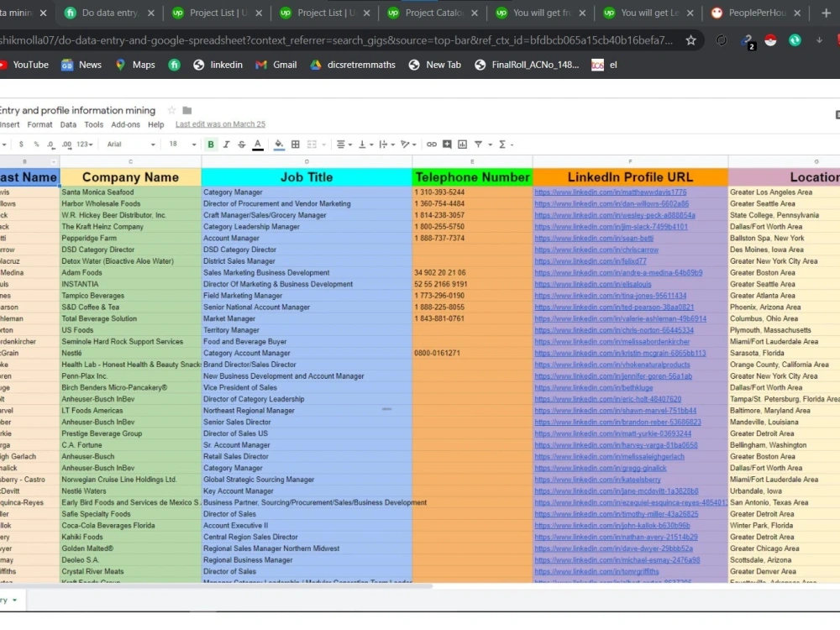Select Company Name header cell
The width and height of the screenshot is (840, 630).
click(x=131, y=177)
